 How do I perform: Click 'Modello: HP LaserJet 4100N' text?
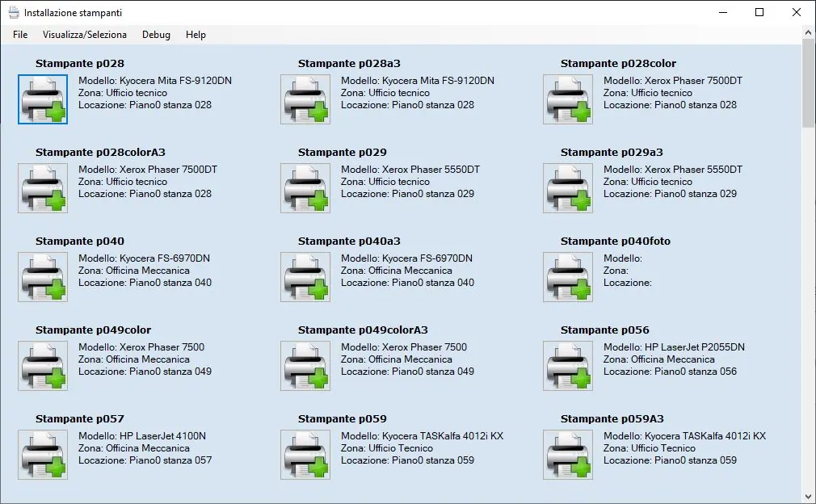[x=142, y=436]
